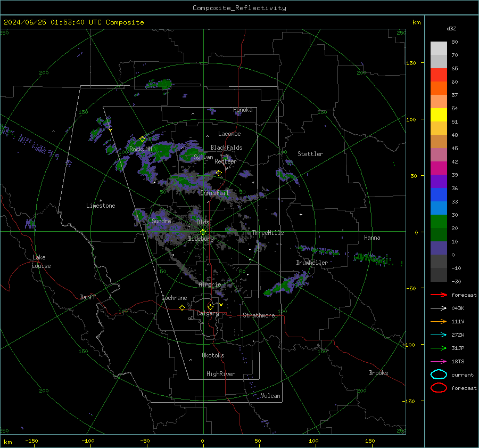The width and height of the screenshot is (479, 448).
Task: Click the Banff label
Action: pyautogui.click(x=88, y=297)
